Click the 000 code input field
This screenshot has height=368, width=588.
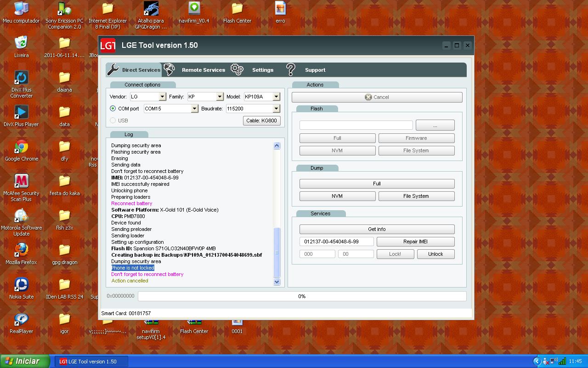pos(317,254)
